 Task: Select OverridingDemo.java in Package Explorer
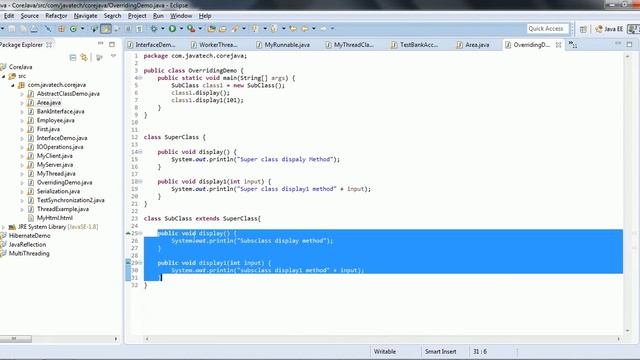coord(64,182)
